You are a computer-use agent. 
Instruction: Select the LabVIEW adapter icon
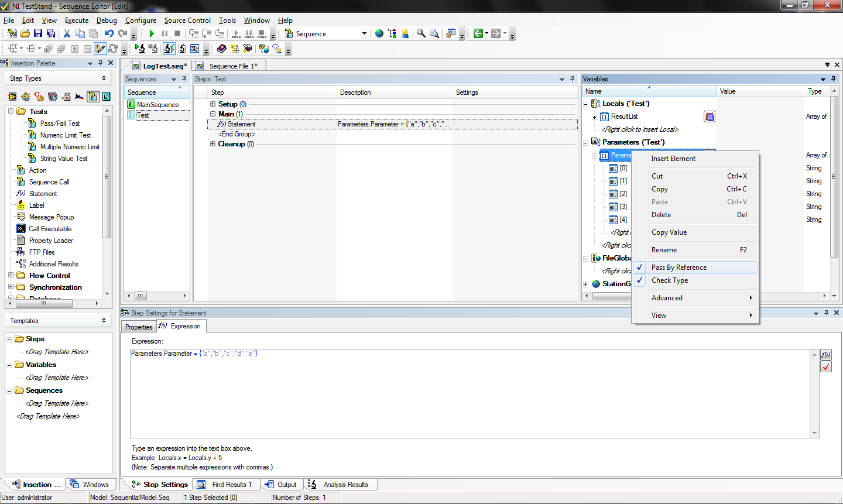pyautogui.click(x=12, y=97)
